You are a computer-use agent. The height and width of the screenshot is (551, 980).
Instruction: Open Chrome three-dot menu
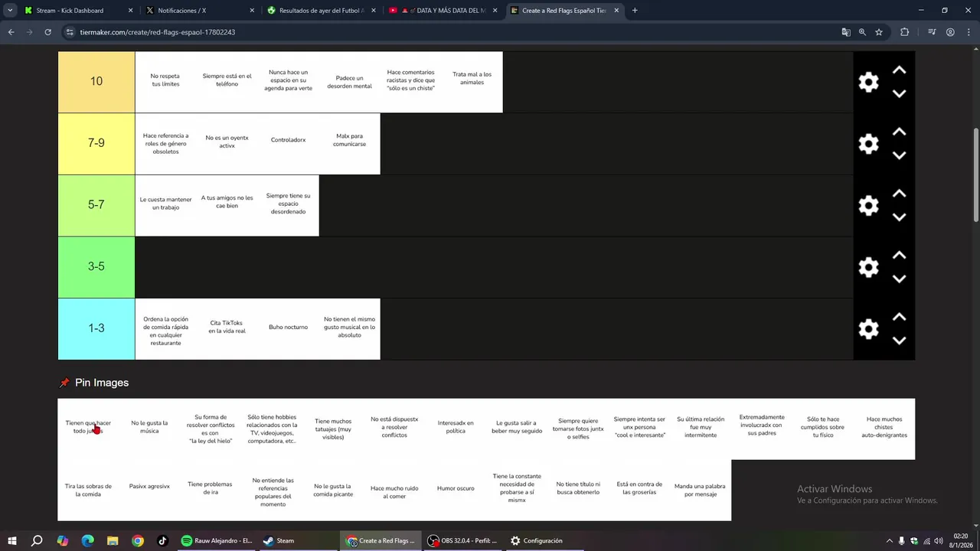pos(968,32)
